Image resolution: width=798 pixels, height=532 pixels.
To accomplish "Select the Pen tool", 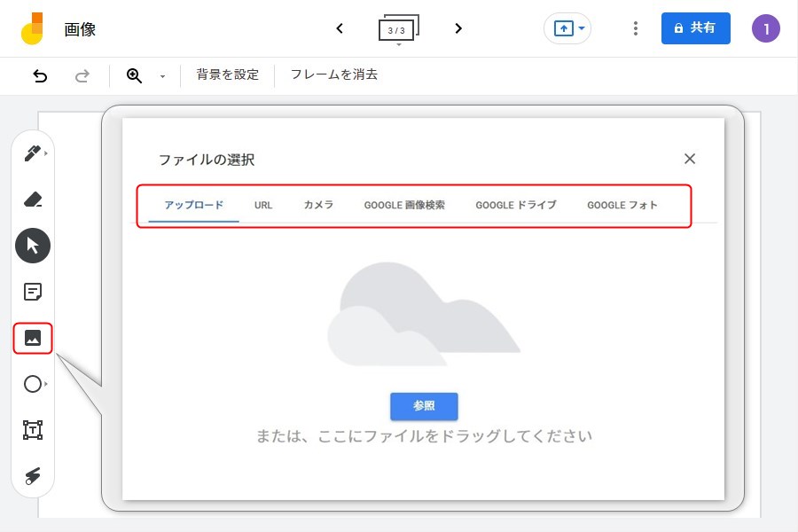I will coord(33,153).
